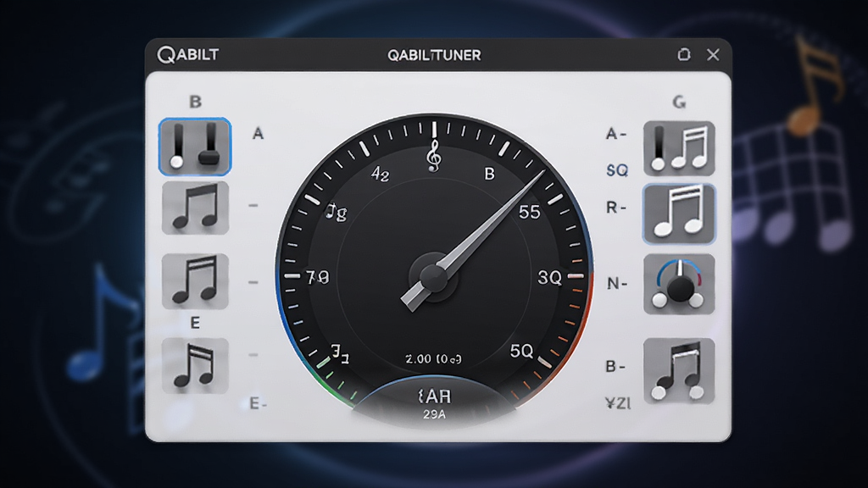Click the E- label at bottom left
Viewport: 868px width, 488px height.
pos(258,403)
